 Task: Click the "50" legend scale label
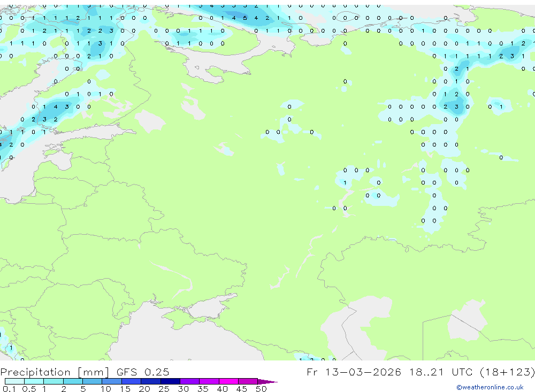[x=261, y=389]
